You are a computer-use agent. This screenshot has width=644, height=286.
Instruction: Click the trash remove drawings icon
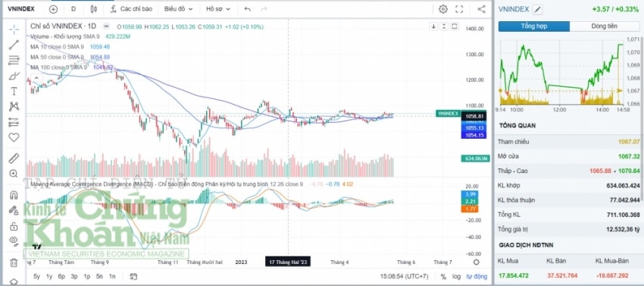tap(14, 262)
